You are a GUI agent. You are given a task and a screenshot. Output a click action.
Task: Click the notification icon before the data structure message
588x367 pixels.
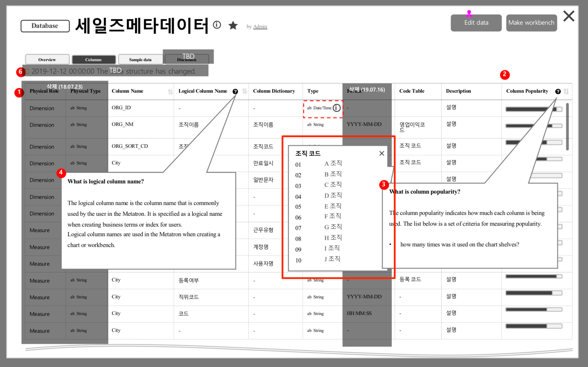27,71
